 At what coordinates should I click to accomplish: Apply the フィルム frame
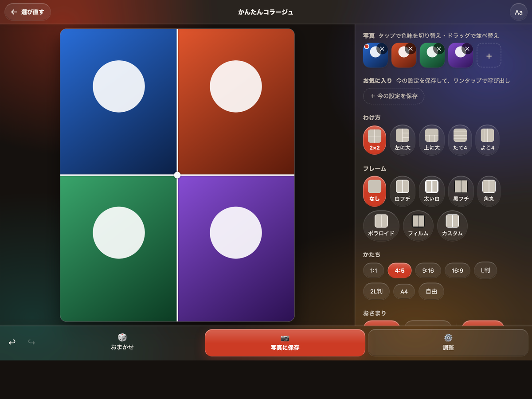pos(418,226)
